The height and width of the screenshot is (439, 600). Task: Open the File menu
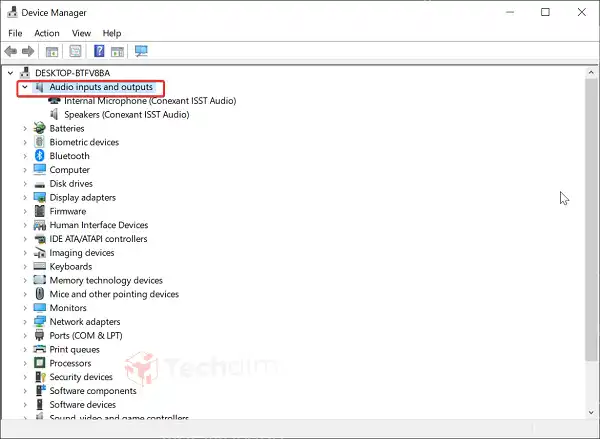coord(15,33)
